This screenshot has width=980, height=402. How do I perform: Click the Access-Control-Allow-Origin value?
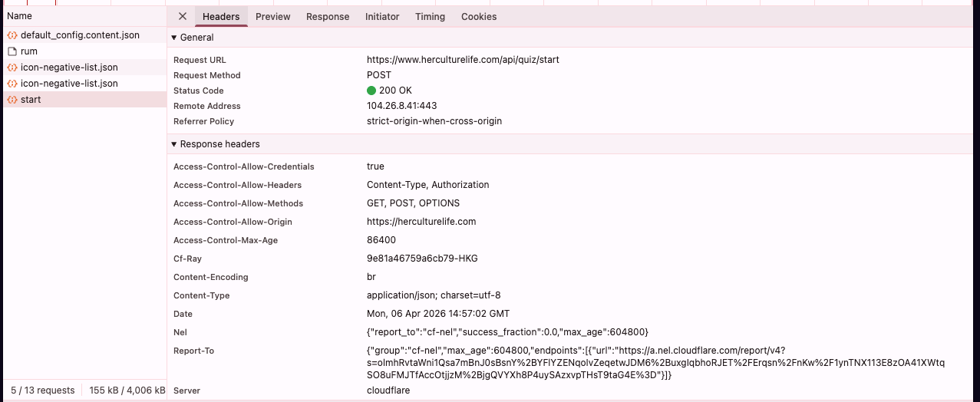[x=421, y=222]
